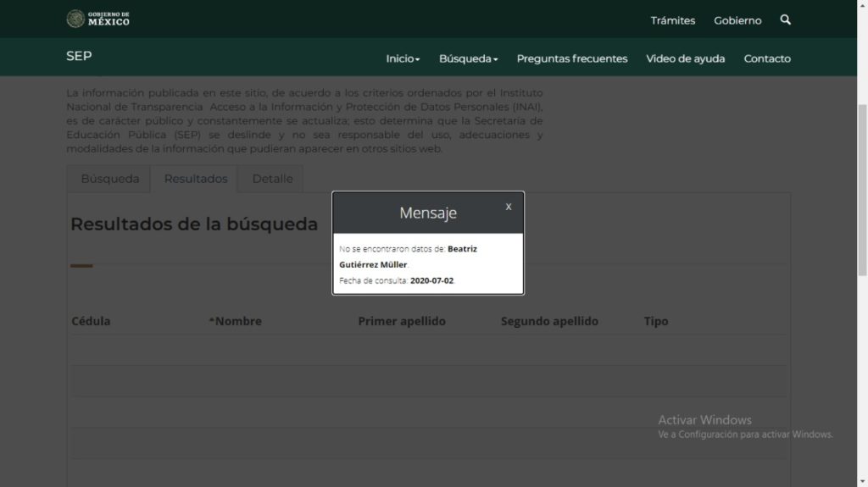Screen dimensions: 868x487
Task: Switch to the Búsqueda tab
Action: pos(110,179)
